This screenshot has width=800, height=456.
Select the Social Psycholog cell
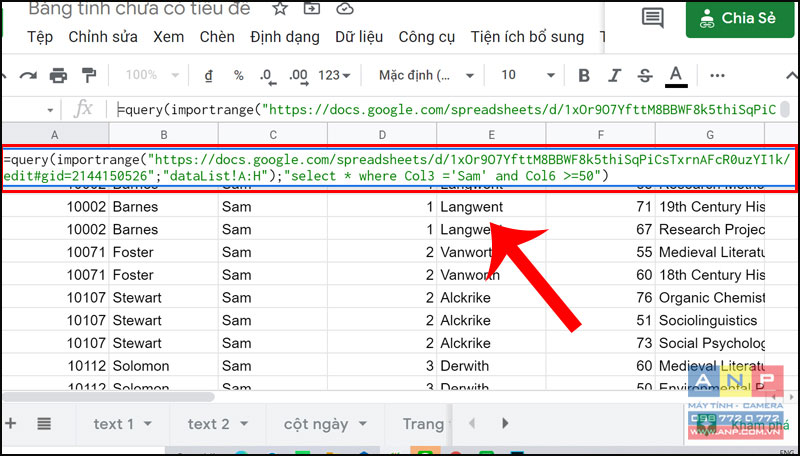pos(710,343)
